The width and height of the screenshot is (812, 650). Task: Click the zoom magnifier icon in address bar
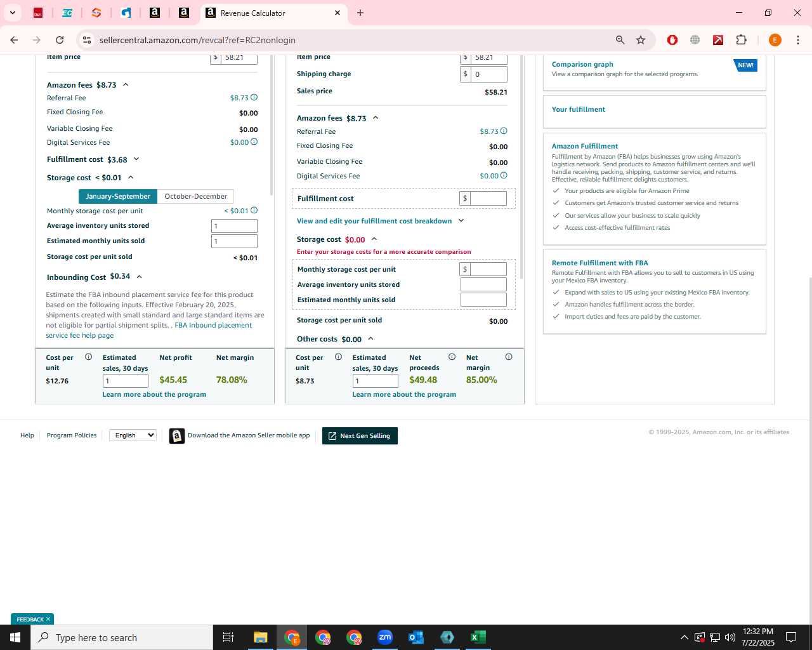[x=620, y=40]
